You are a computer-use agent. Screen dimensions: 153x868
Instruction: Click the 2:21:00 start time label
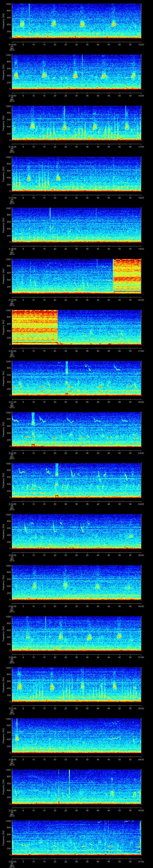[x=12, y=402]
